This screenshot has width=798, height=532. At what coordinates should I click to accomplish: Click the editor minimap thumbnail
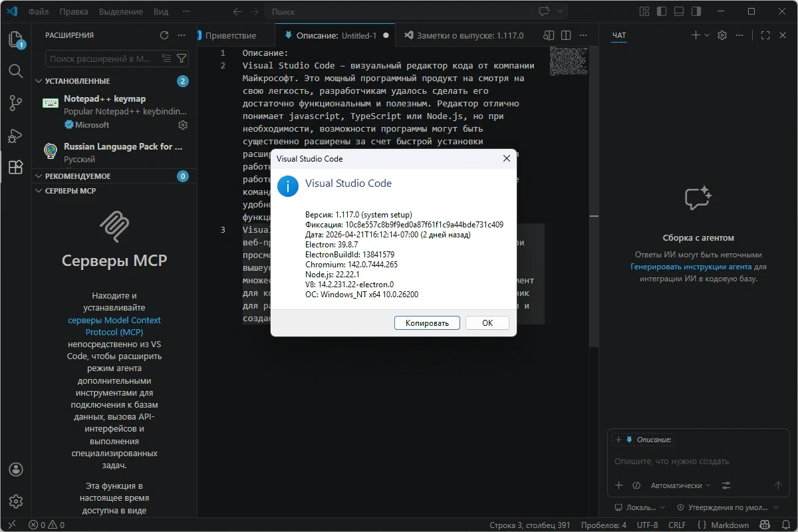[569, 61]
